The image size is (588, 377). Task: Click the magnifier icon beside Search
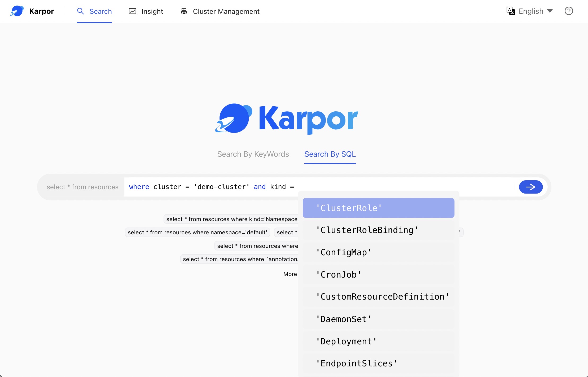click(81, 11)
